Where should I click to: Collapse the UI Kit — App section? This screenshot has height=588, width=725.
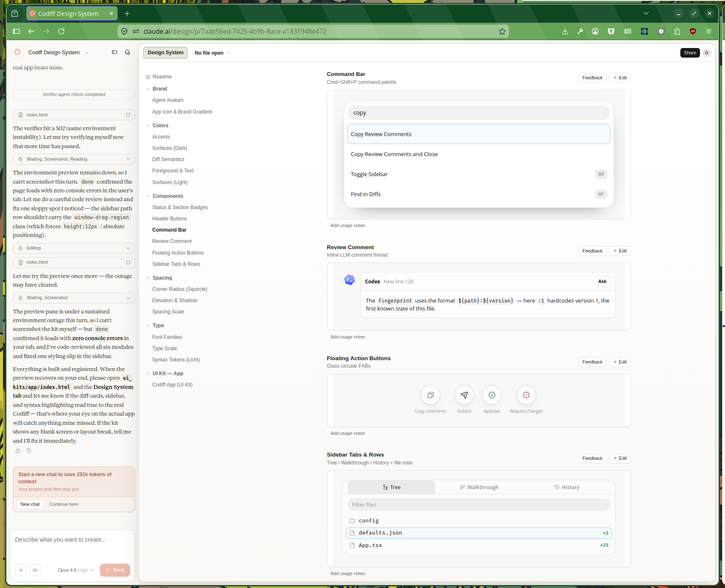[148, 373]
